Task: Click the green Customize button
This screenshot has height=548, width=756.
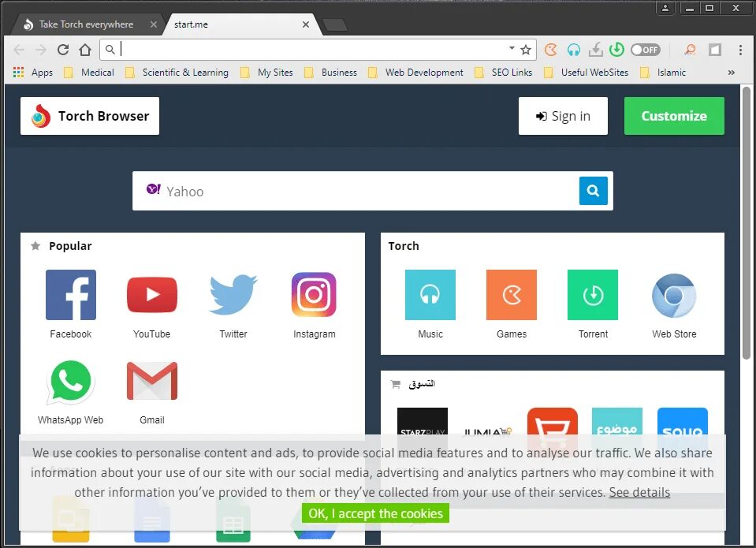Action: [x=674, y=116]
